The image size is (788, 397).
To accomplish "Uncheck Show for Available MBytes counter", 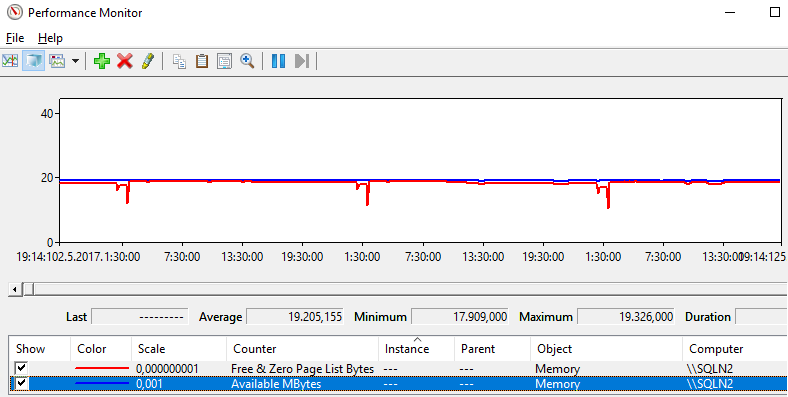I will point(21,384).
